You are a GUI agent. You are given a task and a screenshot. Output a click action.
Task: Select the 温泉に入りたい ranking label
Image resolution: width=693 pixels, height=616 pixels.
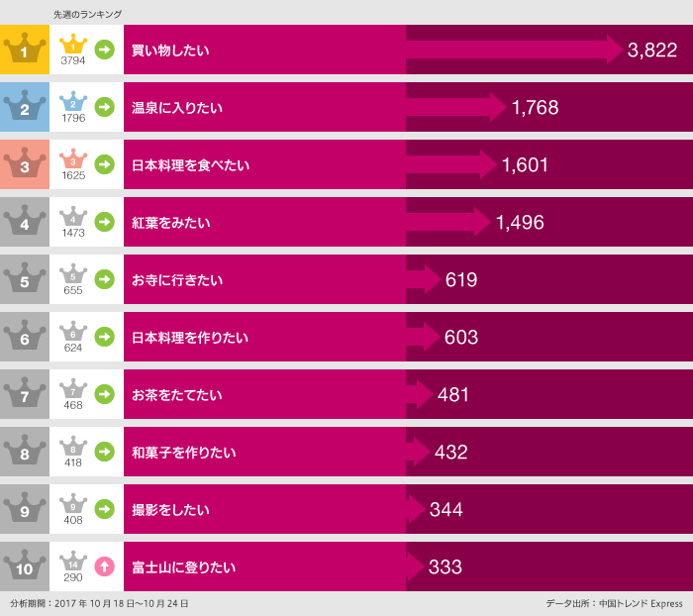(x=177, y=107)
